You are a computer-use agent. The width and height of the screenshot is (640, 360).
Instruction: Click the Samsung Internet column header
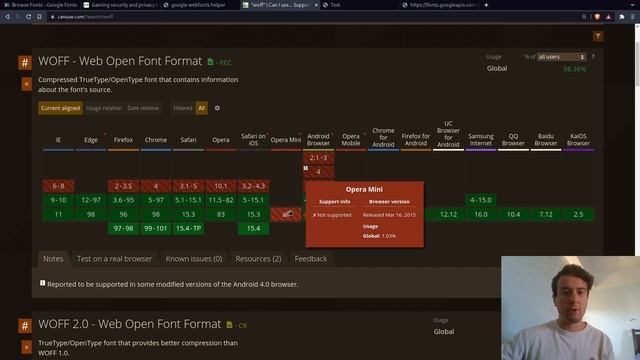point(481,140)
